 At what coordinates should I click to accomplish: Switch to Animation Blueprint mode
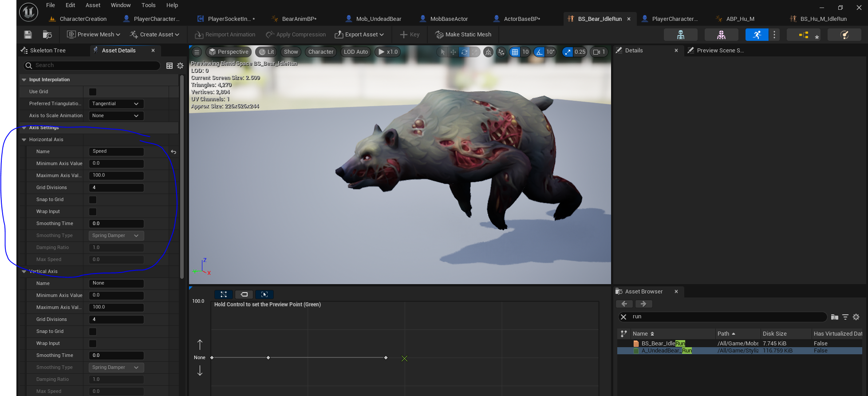pyautogui.click(x=804, y=35)
